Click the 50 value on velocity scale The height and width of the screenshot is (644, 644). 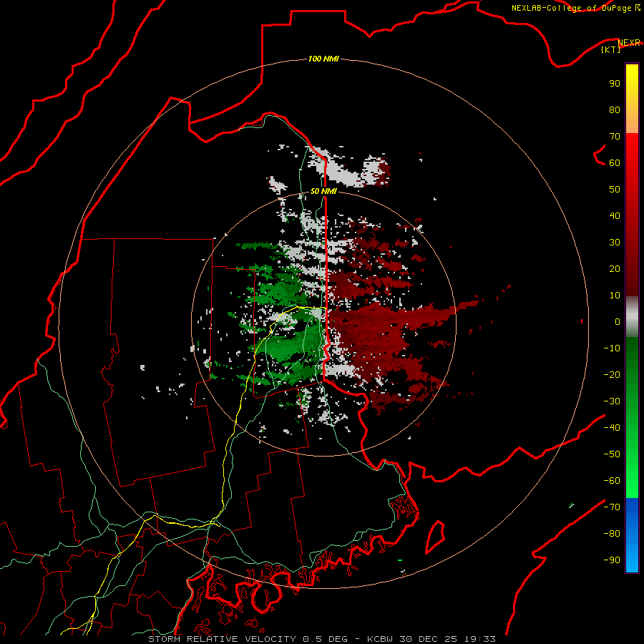(x=615, y=190)
